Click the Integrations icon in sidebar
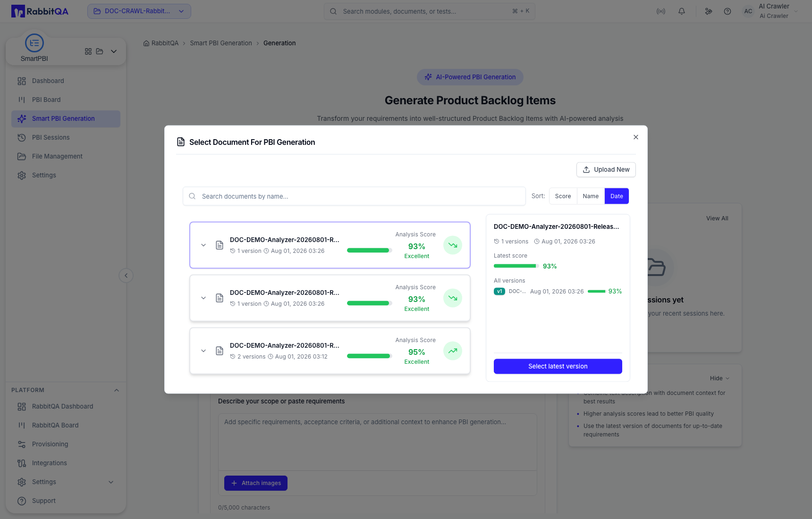Screen dimensions: 812x519 22,463
